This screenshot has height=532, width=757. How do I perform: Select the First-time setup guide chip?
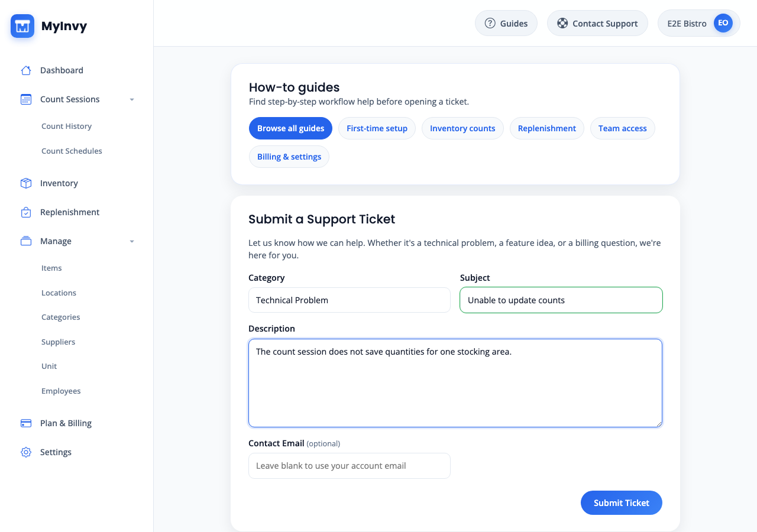377,128
